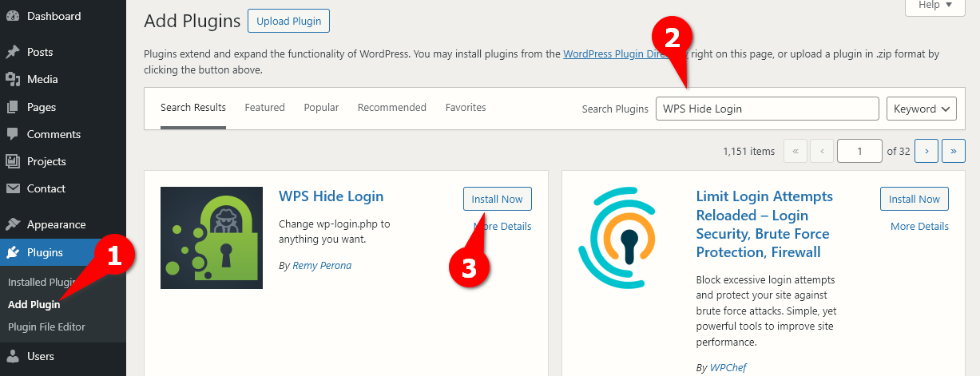Click the Upload Plugin button
This screenshot has width=980, height=376.
(288, 22)
